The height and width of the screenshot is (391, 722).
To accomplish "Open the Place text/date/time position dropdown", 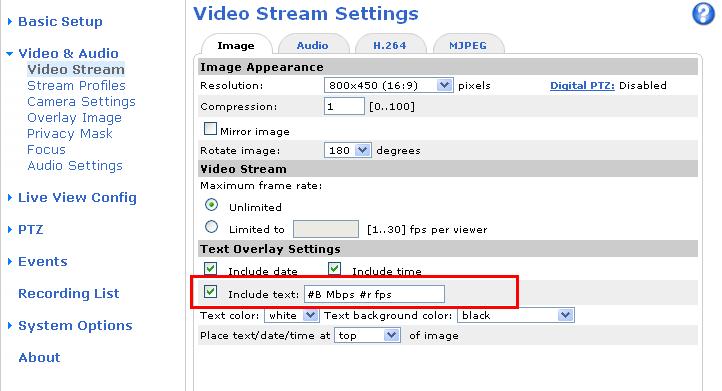I will click(367, 335).
